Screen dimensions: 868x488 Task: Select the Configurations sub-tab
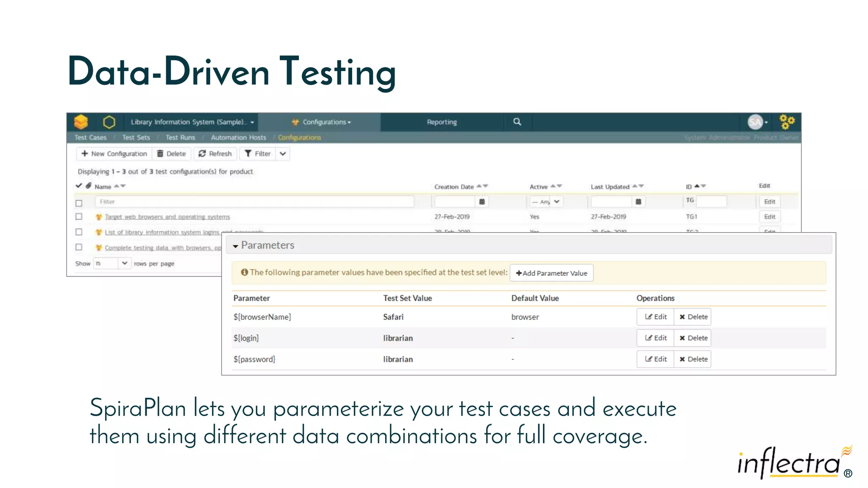pos(300,137)
